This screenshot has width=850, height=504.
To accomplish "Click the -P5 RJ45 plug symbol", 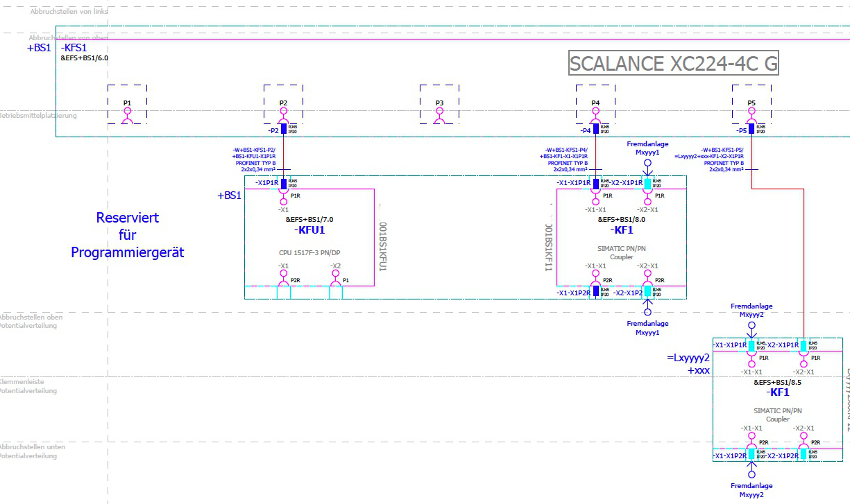I will pos(751,129).
